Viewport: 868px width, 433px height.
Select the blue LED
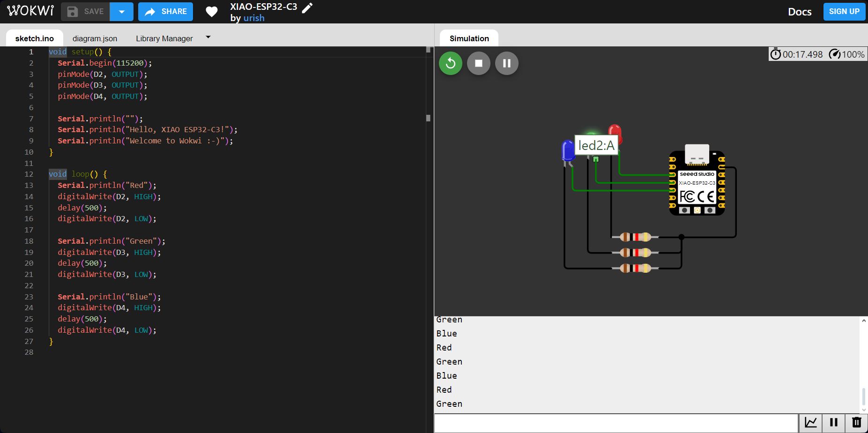click(x=568, y=151)
